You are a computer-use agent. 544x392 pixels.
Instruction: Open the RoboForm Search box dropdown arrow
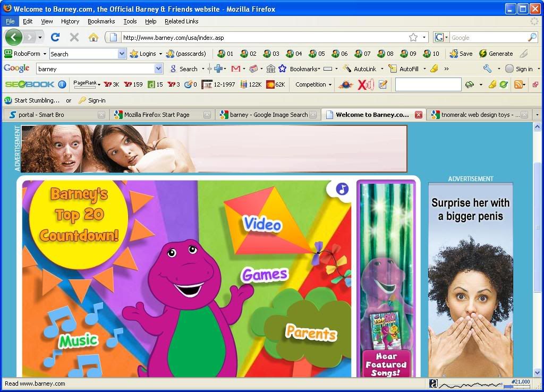[122, 54]
